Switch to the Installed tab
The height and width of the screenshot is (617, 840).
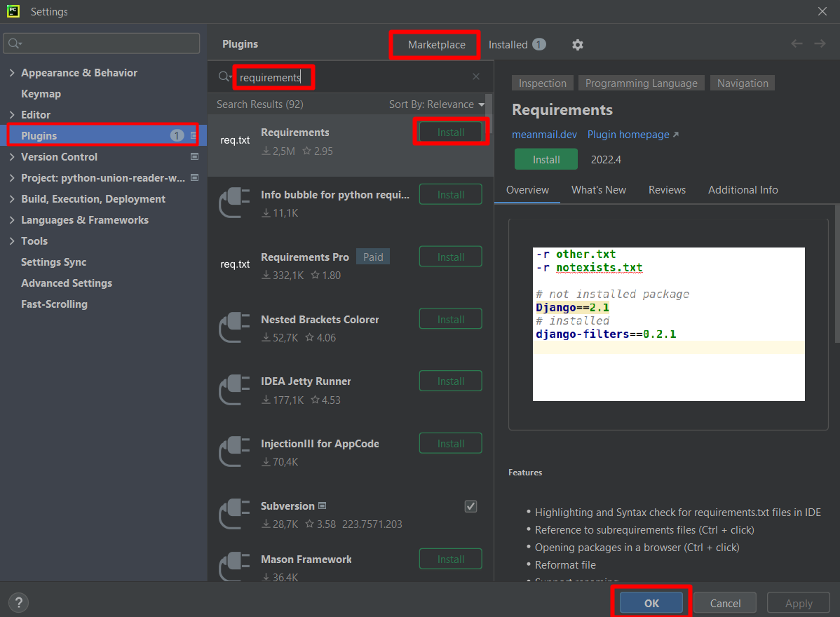click(x=510, y=44)
